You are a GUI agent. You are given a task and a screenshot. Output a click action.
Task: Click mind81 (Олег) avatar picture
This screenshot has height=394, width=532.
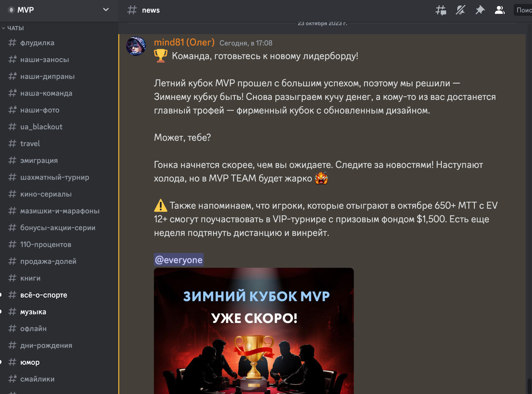[136, 46]
